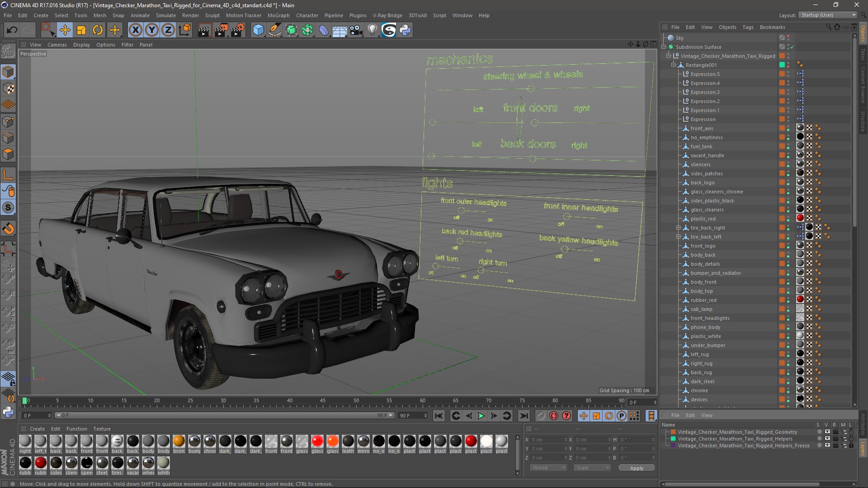This screenshot has width=868, height=488.
Task: Expand the tire_back_left object
Action: click(x=679, y=237)
